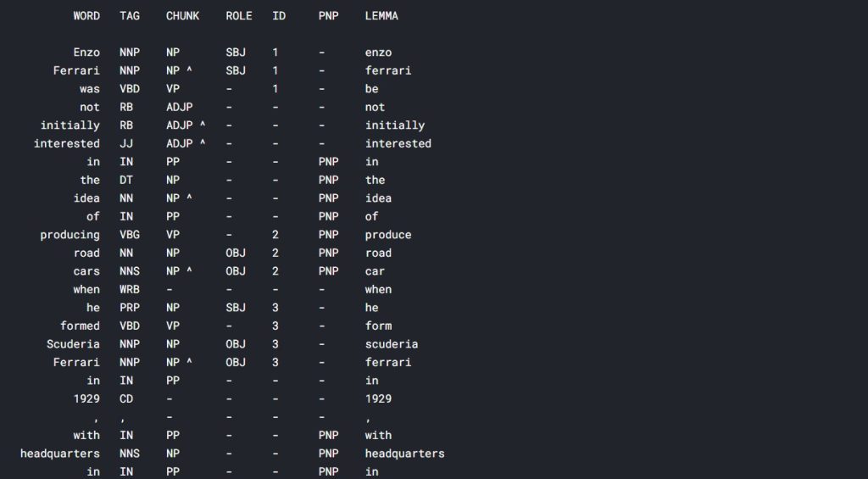The width and height of the screenshot is (868, 479).
Task: Click the WRB tag
Action: (130, 289)
